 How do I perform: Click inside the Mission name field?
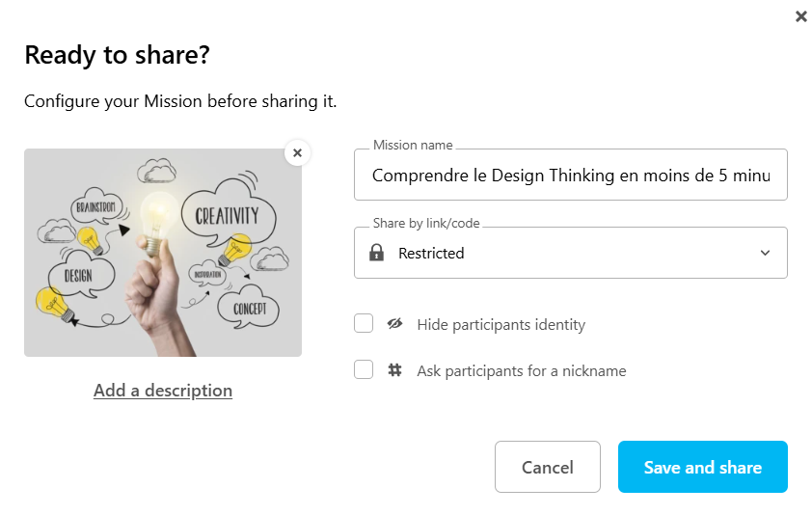[x=570, y=176]
